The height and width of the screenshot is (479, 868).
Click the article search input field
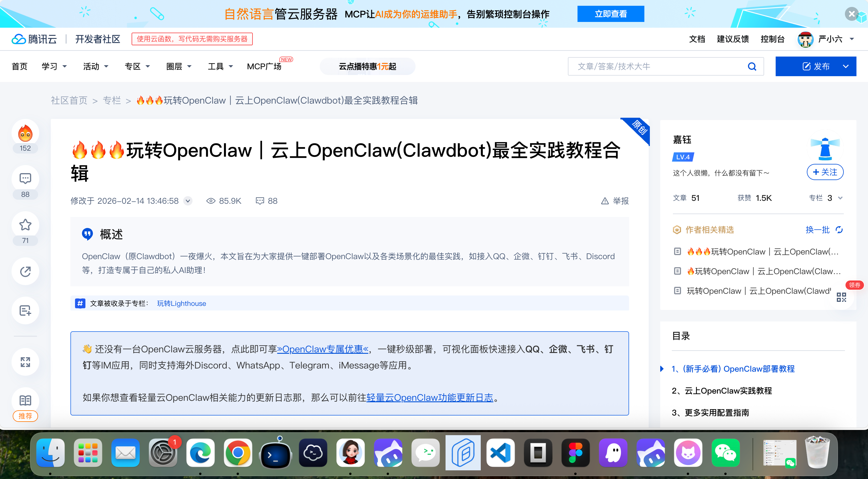657,66
